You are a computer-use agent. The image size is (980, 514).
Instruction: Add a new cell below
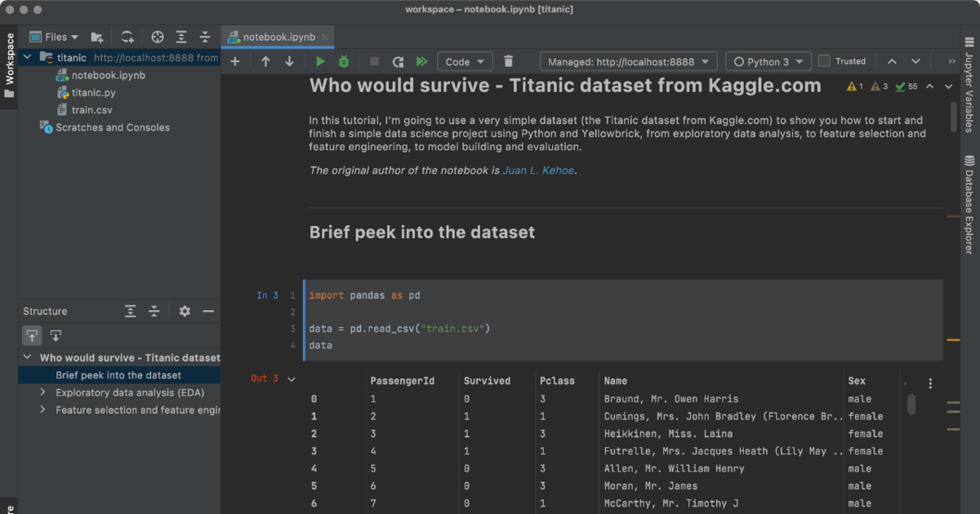[x=234, y=60]
